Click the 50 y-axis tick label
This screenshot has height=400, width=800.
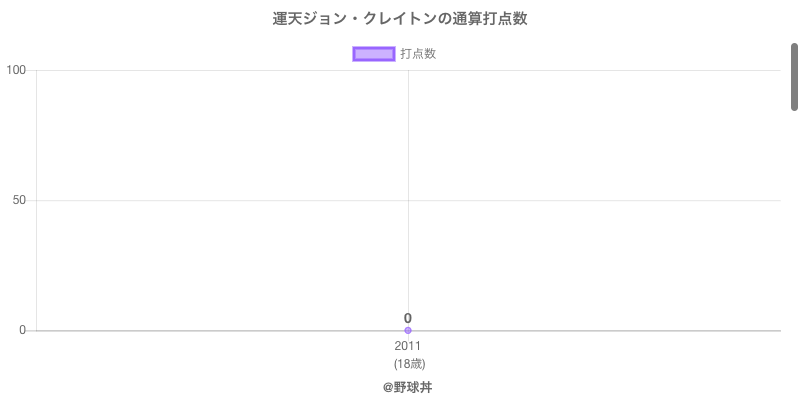click(19, 200)
